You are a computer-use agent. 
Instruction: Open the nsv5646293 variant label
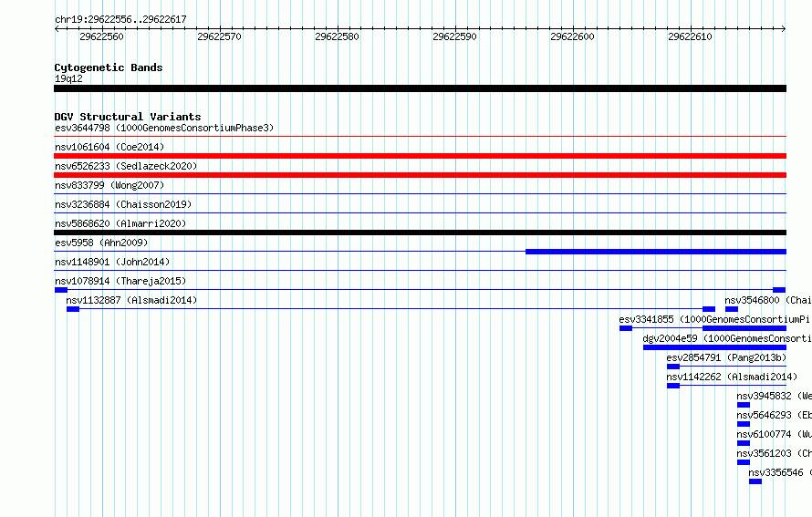775,415
